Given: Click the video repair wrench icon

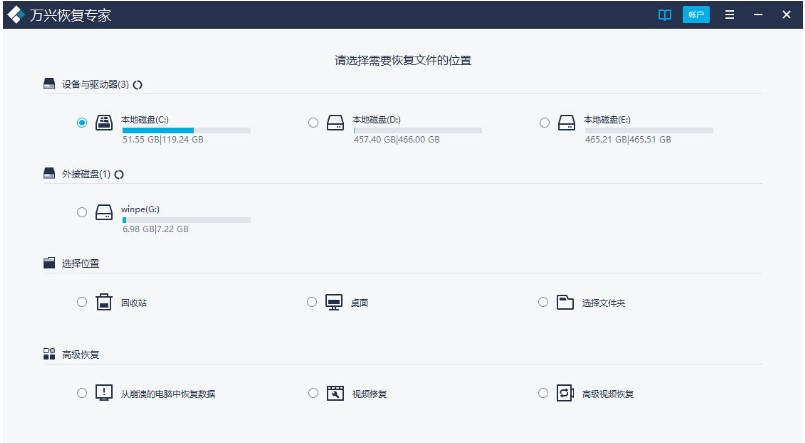Looking at the screenshot, I should (x=335, y=393).
